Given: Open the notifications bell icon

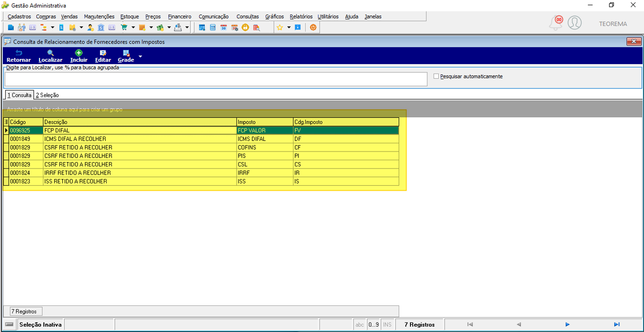Looking at the screenshot, I should tap(556, 23).
